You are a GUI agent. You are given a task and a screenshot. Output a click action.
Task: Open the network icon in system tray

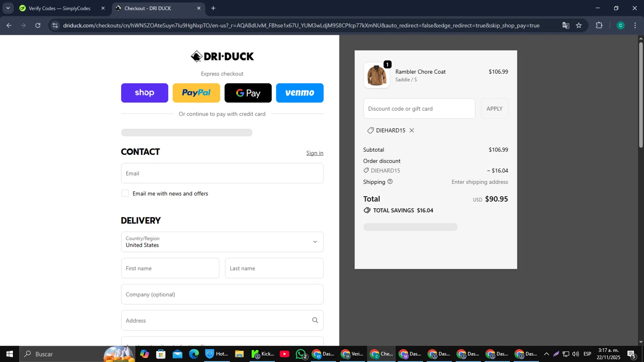(x=566, y=354)
